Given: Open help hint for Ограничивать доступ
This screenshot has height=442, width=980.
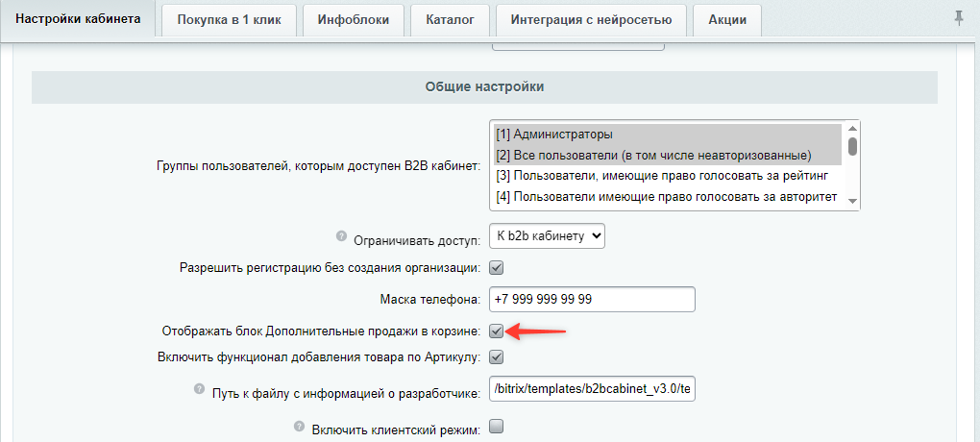Looking at the screenshot, I should point(341,235).
